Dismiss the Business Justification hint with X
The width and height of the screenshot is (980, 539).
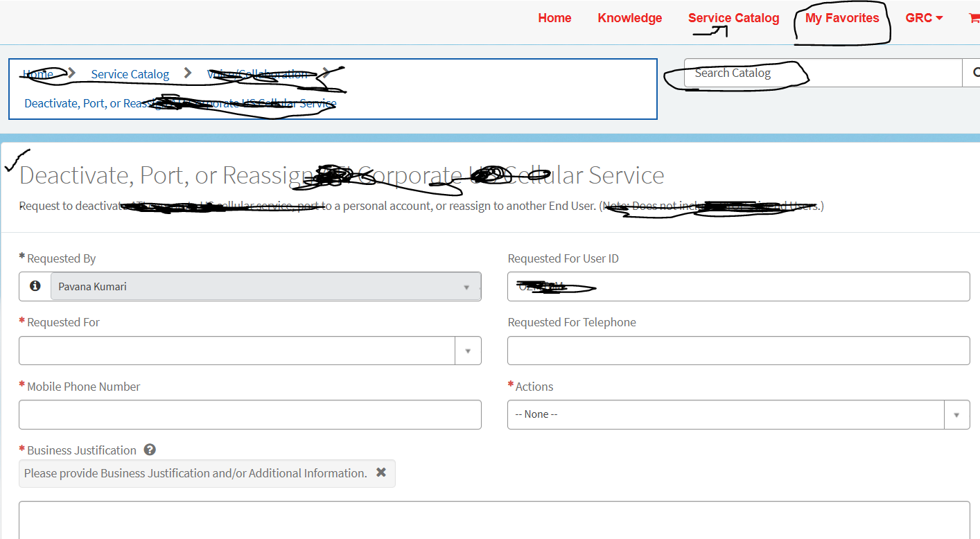pyautogui.click(x=380, y=472)
